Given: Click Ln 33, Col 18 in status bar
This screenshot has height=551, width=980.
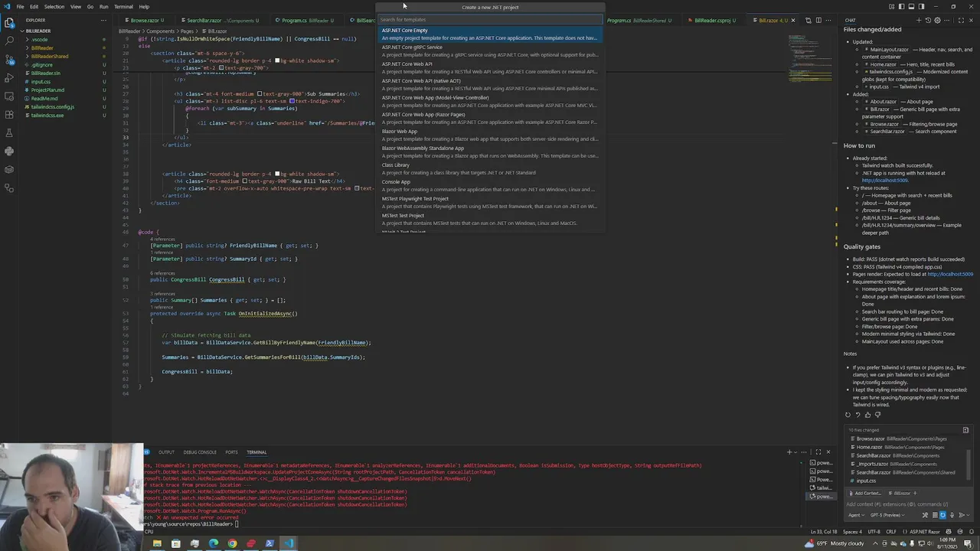Looking at the screenshot, I should point(824,531).
